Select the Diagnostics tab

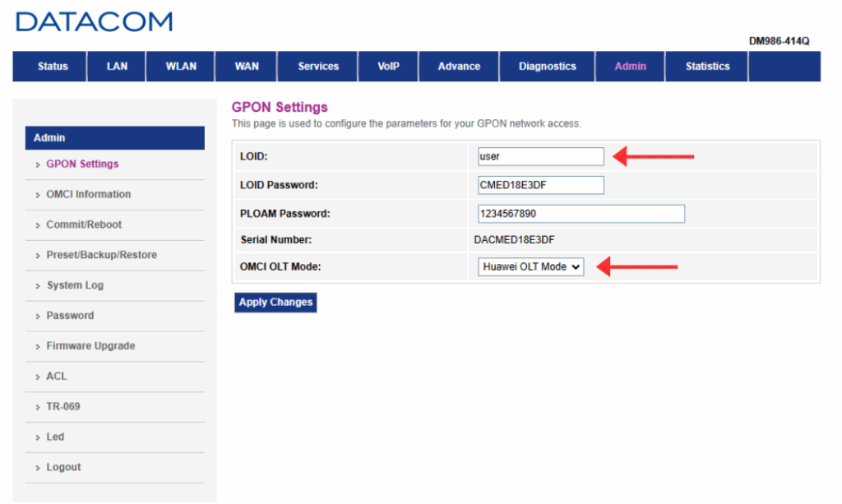point(547,67)
